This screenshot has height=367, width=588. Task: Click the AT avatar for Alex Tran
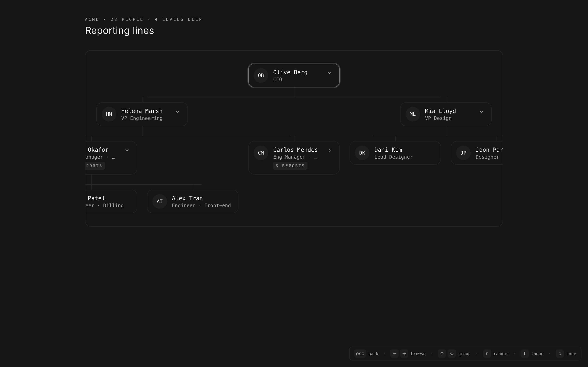point(159,201)
